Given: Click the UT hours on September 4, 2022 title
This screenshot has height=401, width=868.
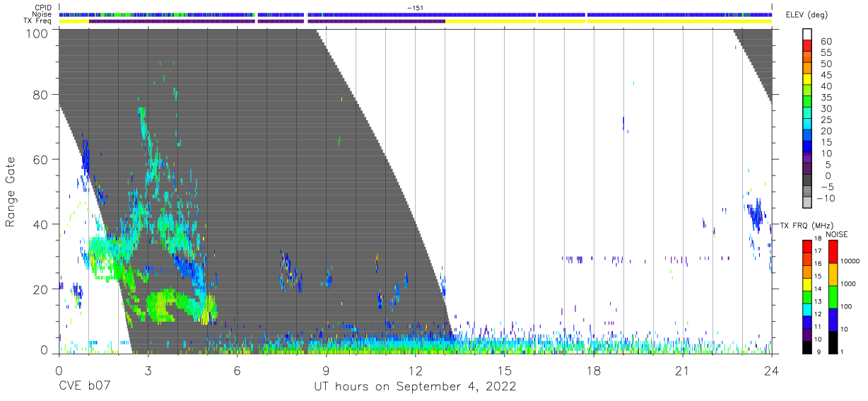Looking at the screenshot, I should click(x=415, y=387).
